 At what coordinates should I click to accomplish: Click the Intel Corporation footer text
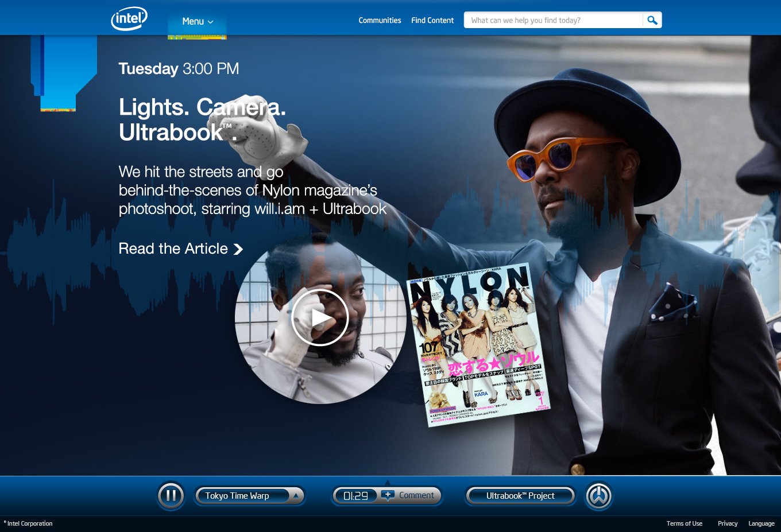click(x=28, y=523)
